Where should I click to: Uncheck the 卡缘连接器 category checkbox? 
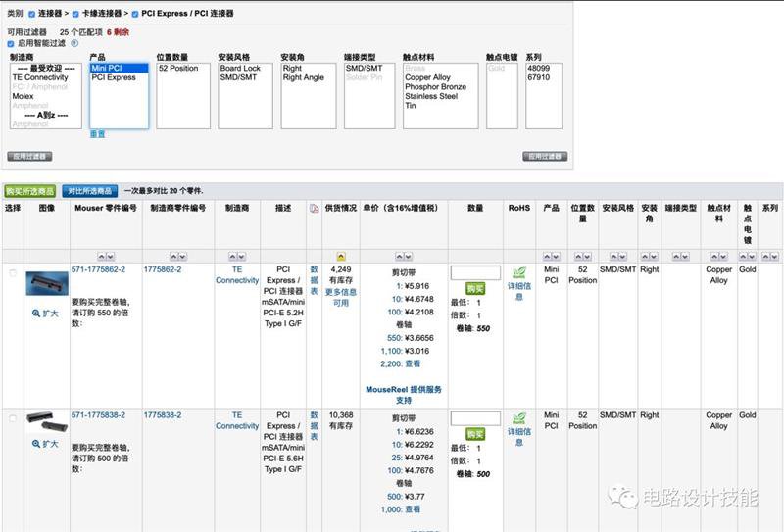(75, 14)
